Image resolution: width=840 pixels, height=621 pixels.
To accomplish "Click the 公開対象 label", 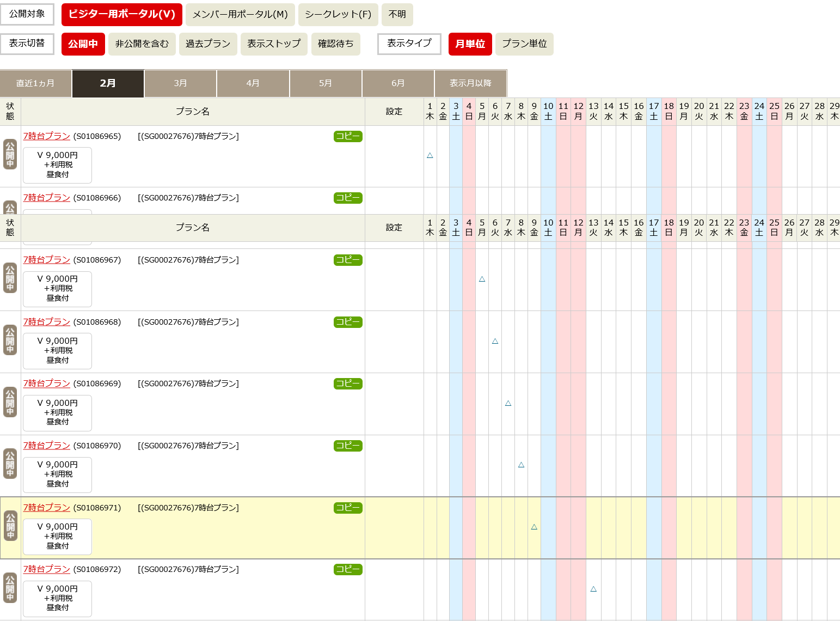I will [27, 14].
